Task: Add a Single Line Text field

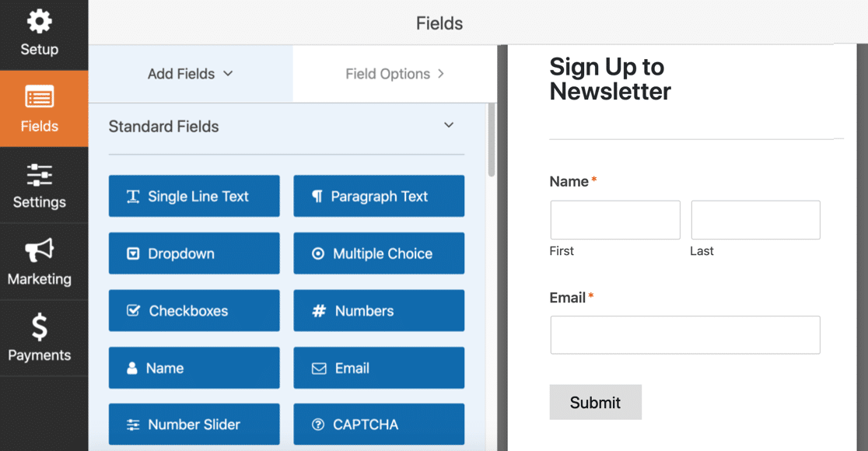Action: pyautogui.click(x=194, y=196)
